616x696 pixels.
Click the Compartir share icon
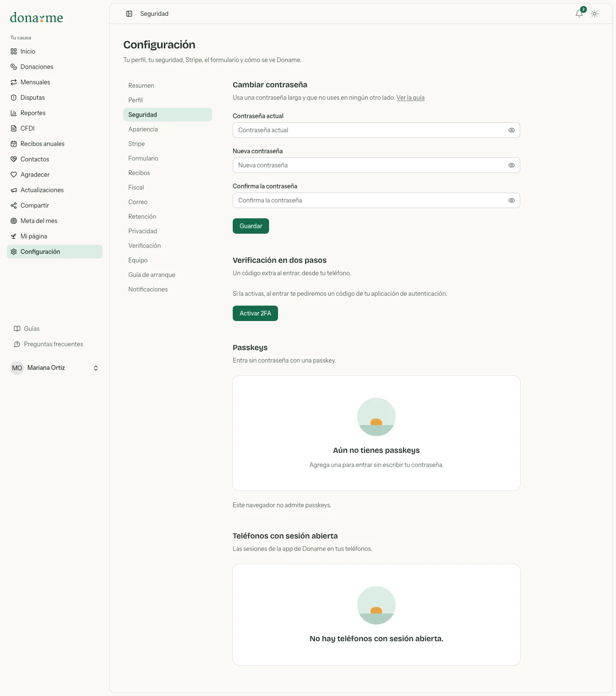tap(14, 205)
